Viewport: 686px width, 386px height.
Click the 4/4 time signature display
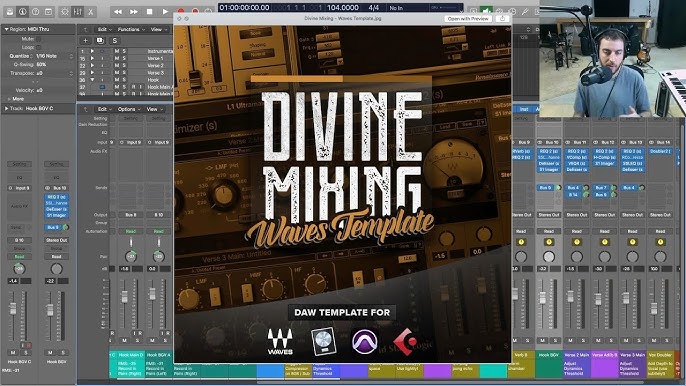(374, 8)
